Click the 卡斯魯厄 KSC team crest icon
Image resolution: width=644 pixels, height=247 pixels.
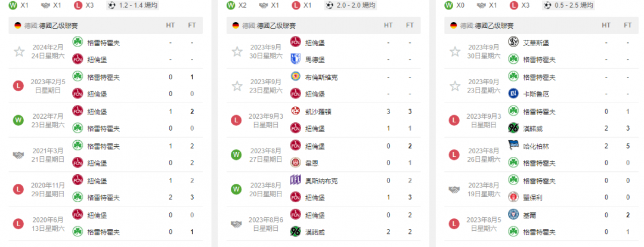pyautogui.click(x=513, y=94)
